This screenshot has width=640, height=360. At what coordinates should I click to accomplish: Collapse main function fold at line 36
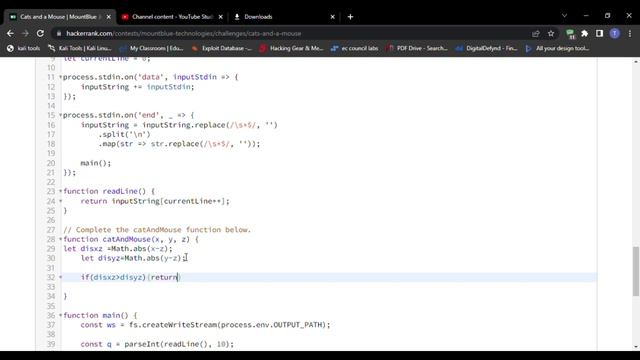60,315
